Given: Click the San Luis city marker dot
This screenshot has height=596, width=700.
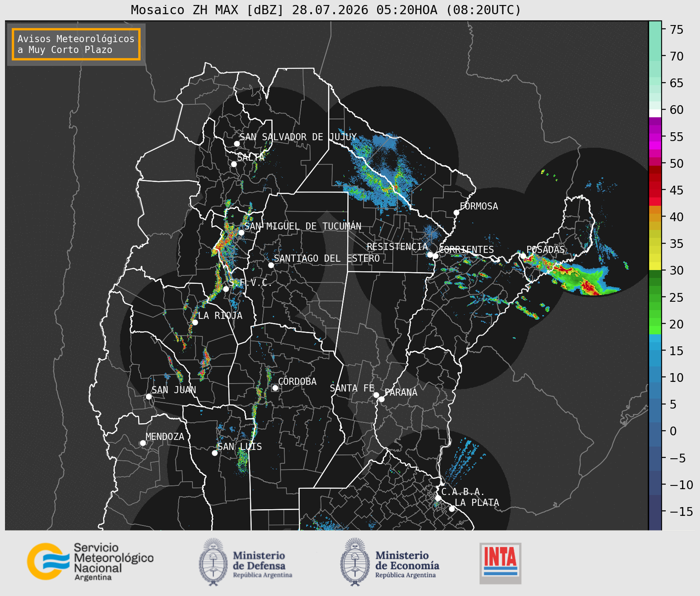Looking at the screenshot, I should pyautogui.click(x=215, y=453).
